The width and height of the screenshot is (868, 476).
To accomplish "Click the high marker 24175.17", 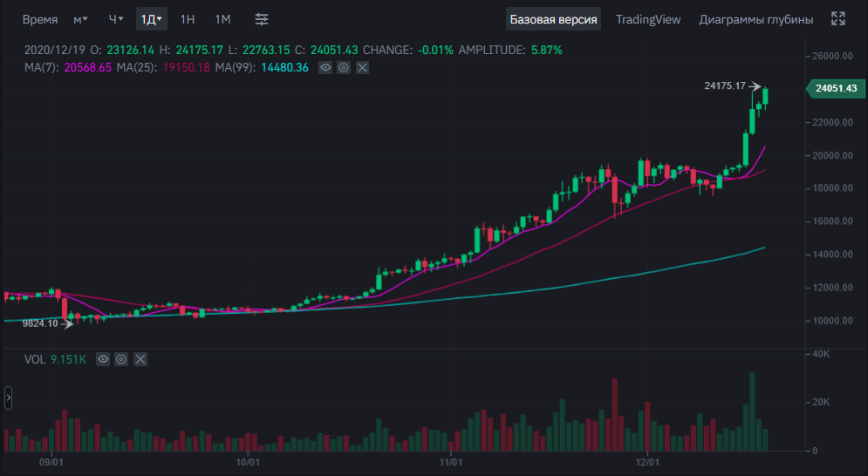I will (x=725, y=85).
